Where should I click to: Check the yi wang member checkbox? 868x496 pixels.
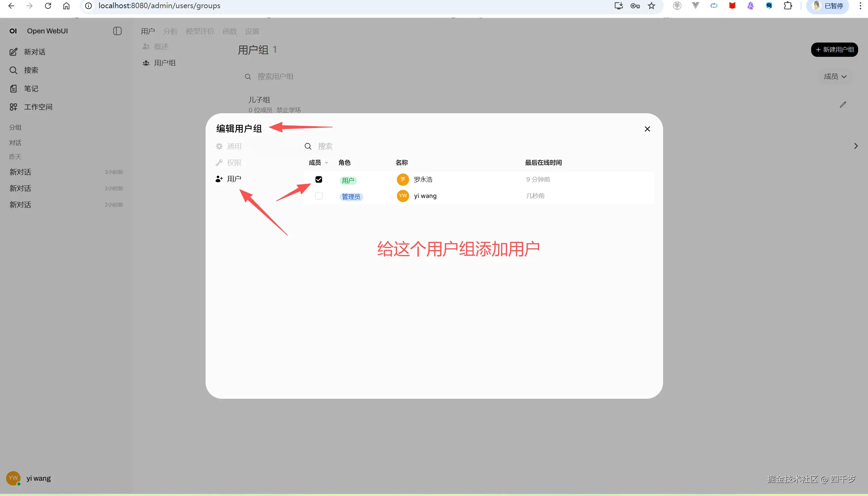[x=318, y=196]
